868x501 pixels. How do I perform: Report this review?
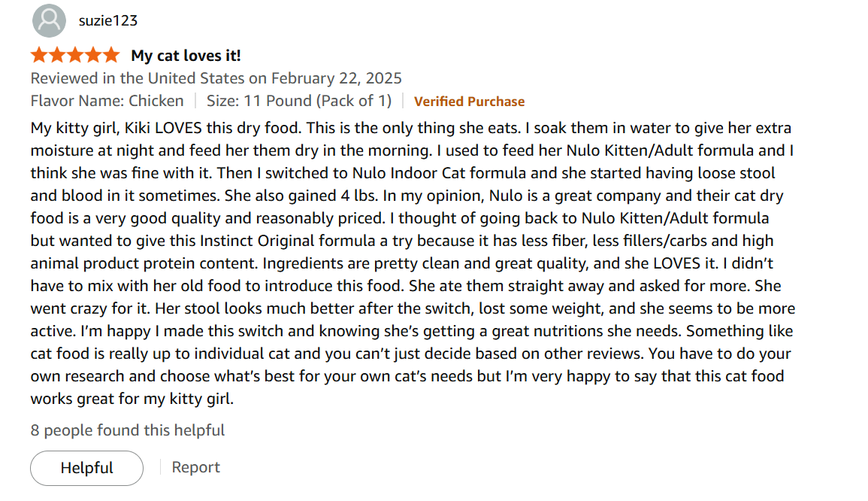click(x=195, y=466)
